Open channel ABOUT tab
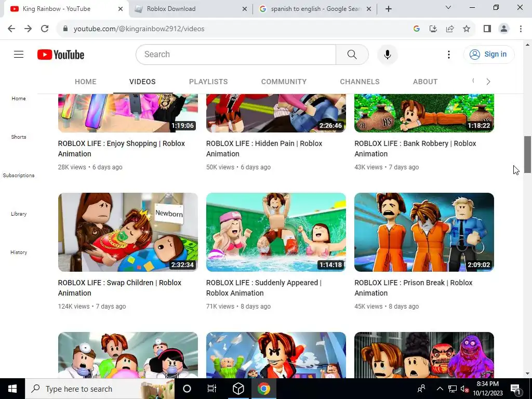 [x=425, y=82]
